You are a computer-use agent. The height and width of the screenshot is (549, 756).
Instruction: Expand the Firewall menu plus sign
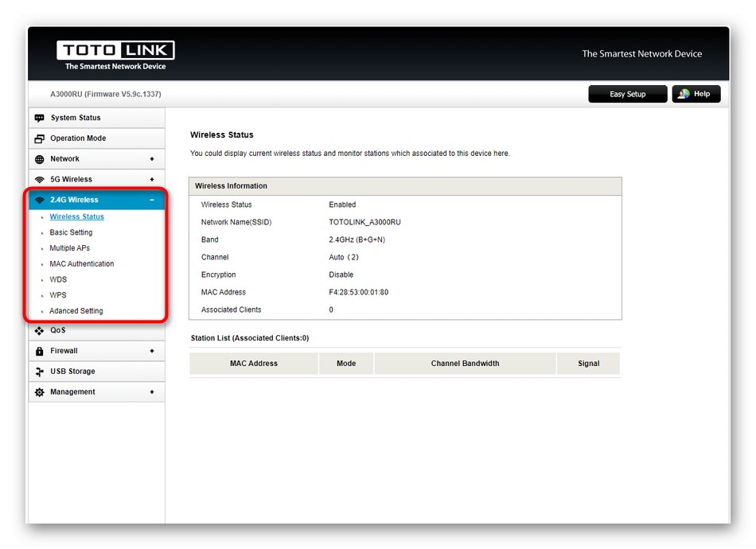pyautogui.click(x=152, y=351)
